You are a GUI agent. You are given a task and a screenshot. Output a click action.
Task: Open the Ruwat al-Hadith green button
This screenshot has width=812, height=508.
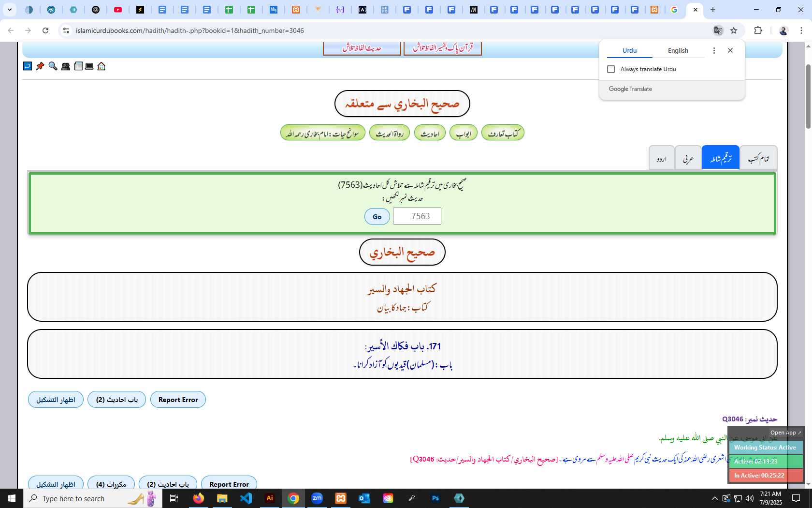point(390,133)
